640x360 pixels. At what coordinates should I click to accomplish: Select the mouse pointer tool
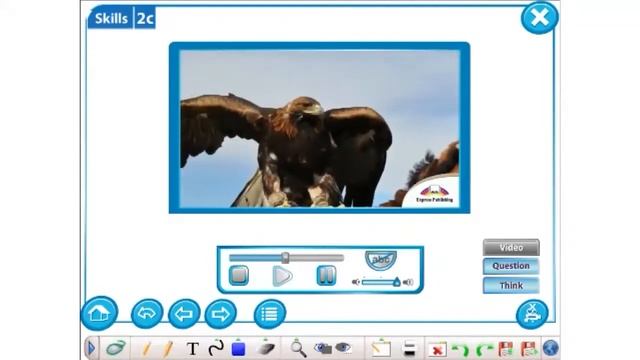(116, 348)
